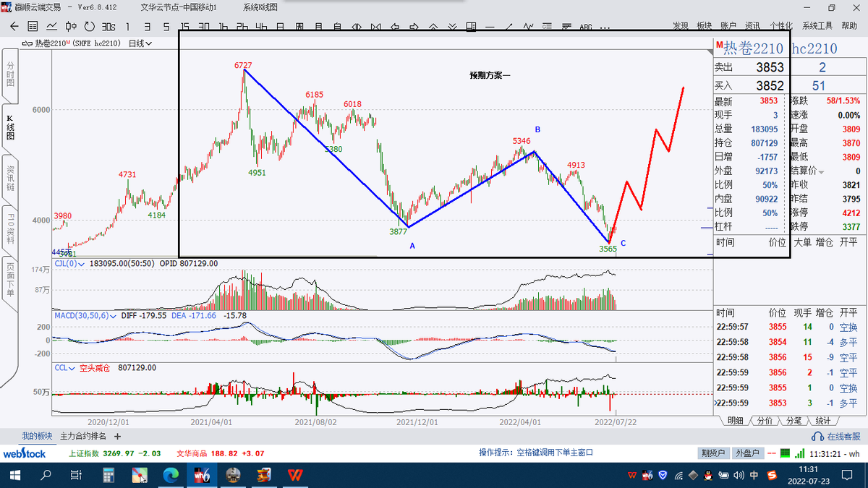The width and height of the screenshot is (868, 488).
Task: Switch to the 分价 tab
Action: pos(765,421)
